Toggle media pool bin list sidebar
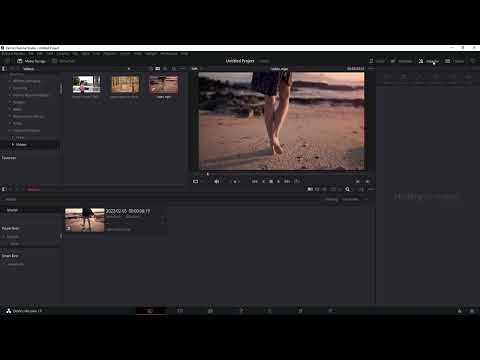The height and width of the screenshot is (360, 480). click(x=4, y=189)
